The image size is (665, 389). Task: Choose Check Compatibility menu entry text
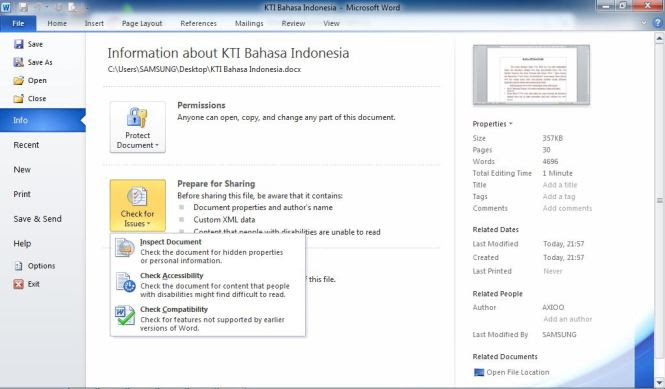pos(174,310)
